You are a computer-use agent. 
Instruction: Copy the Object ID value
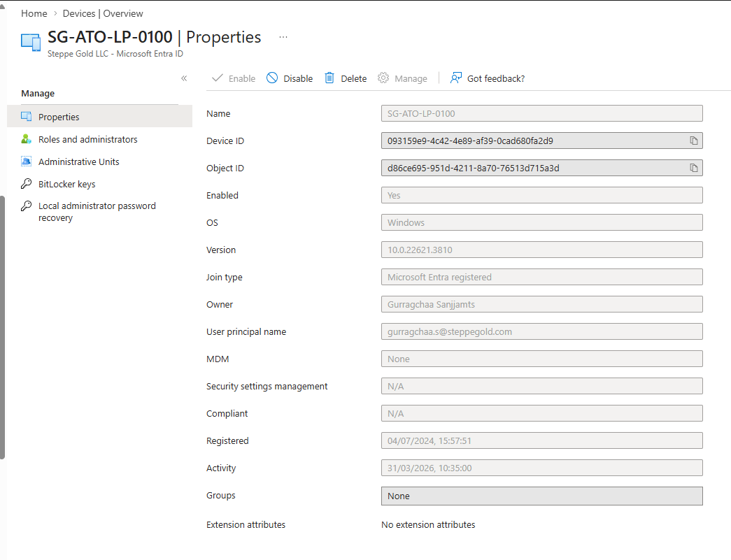coord(694,168)
